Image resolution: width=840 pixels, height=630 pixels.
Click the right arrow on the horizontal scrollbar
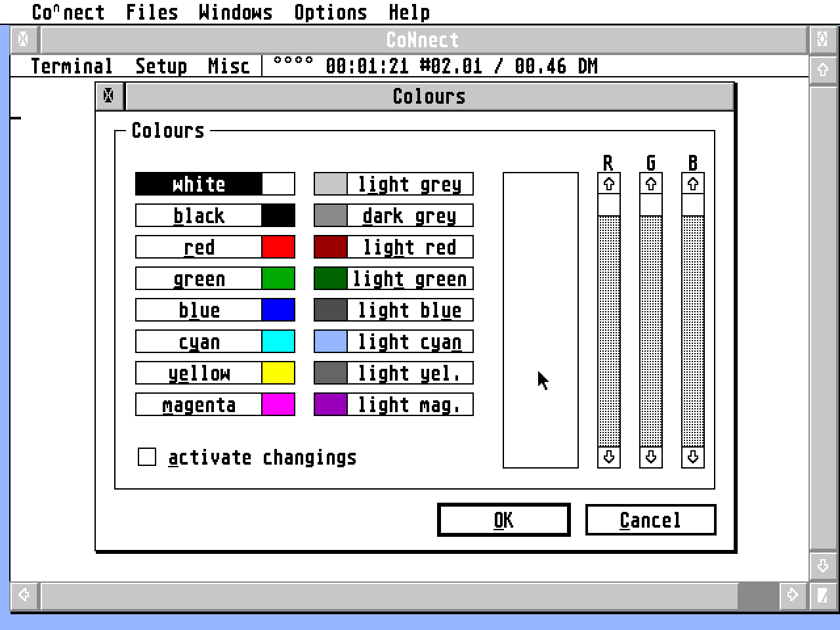click(792, 595)
